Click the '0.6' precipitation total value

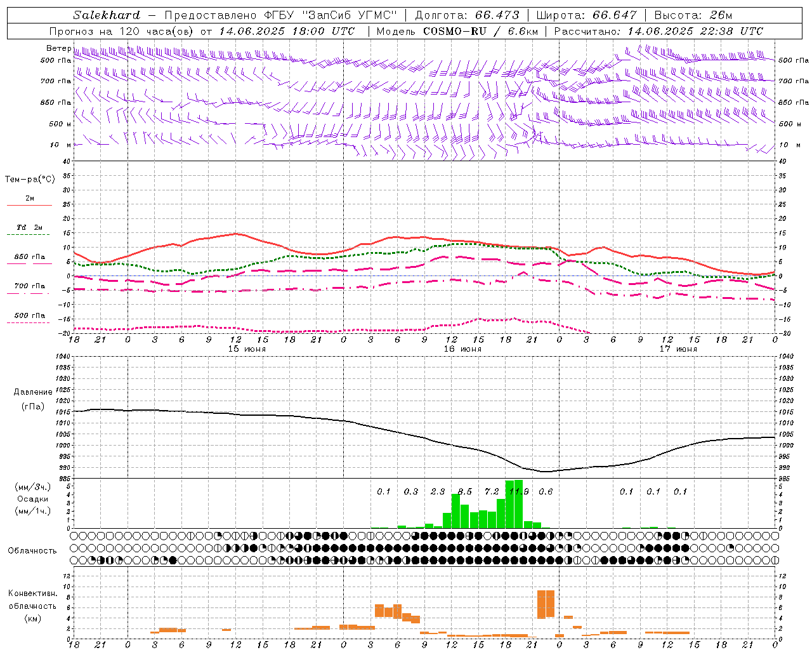click(546, 491)
